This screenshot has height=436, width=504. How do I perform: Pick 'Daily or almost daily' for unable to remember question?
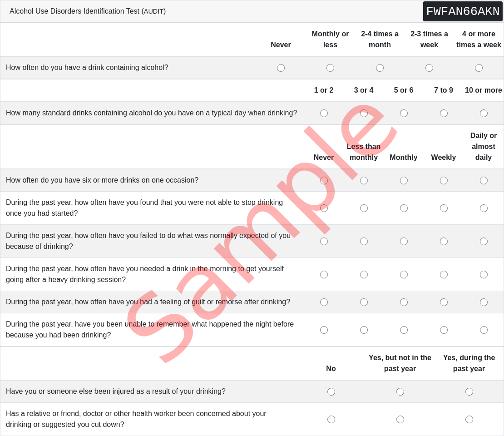pos(484,330)
